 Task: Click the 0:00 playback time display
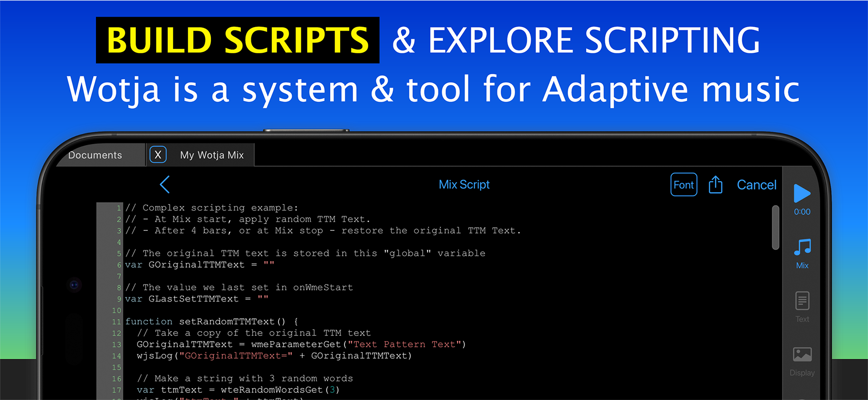click(x=802, y=212)
